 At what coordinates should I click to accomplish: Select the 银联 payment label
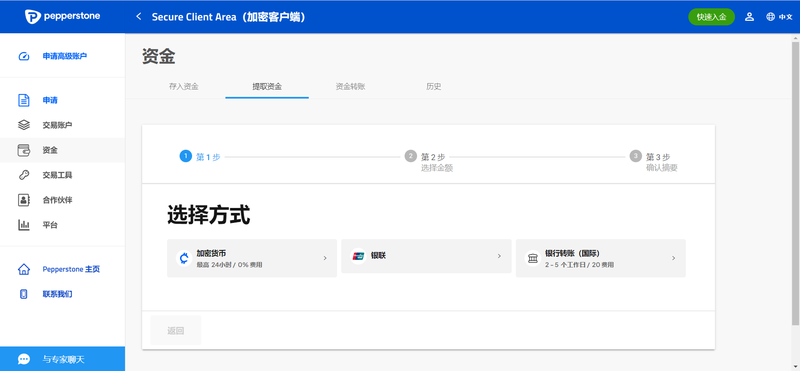378,256
